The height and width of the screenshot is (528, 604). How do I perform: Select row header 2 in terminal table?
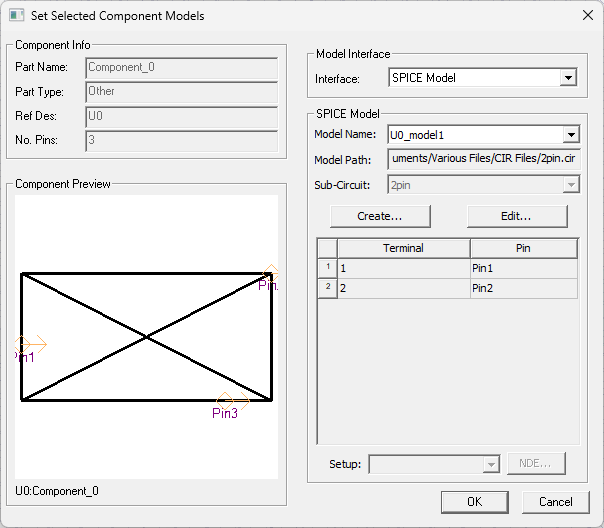pos(327,288)
